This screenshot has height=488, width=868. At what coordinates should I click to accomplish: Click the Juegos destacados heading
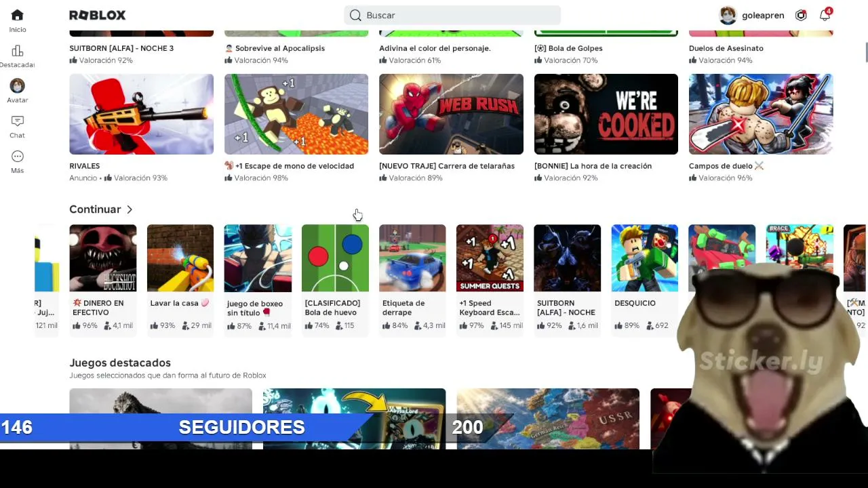(120, 363)
